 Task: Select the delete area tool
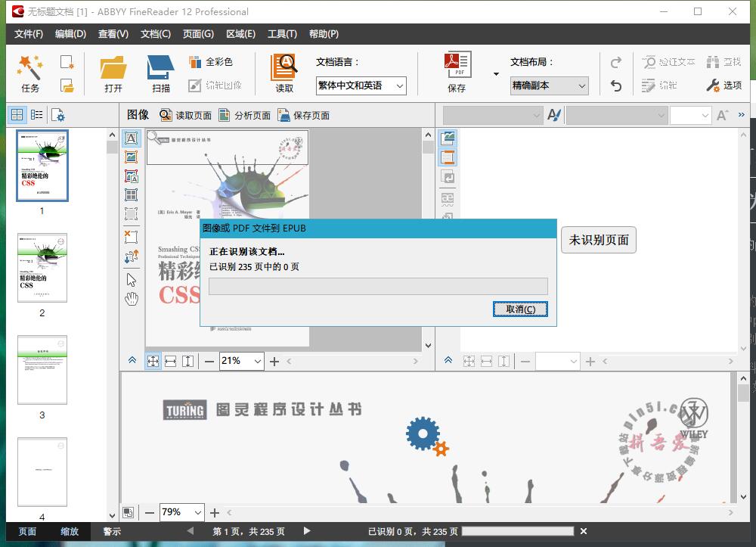131,236
